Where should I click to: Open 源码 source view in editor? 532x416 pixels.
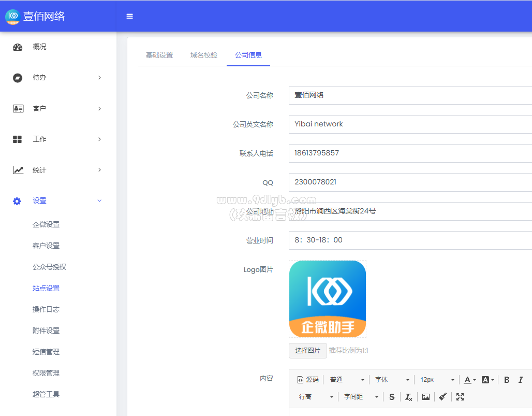click(308, 380)
